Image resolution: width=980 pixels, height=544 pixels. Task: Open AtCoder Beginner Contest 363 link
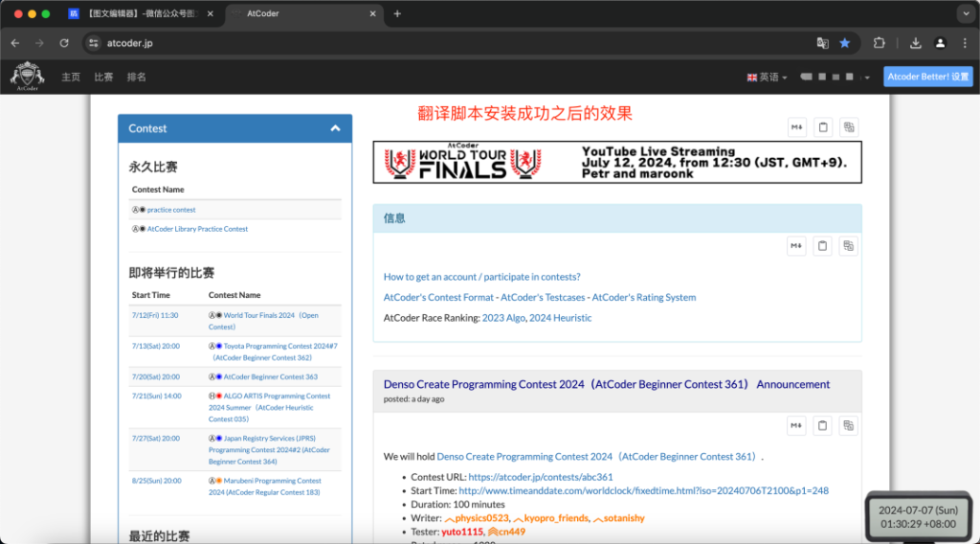click(271, 377)
